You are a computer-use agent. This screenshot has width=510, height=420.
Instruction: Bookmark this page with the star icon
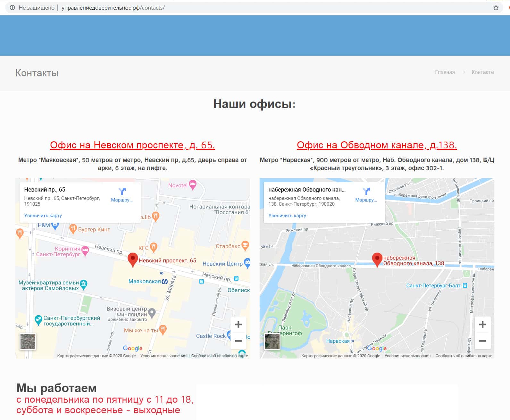[x=496, y=8]
